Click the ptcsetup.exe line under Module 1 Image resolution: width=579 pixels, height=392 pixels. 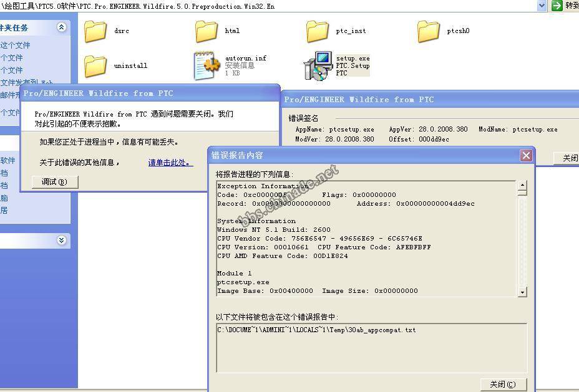tap(243, 282)
